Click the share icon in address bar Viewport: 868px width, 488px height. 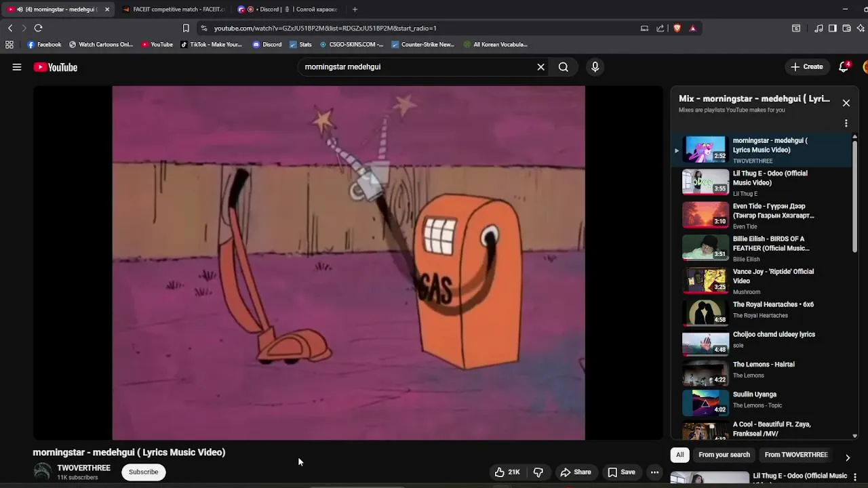(x=660, y=28)
